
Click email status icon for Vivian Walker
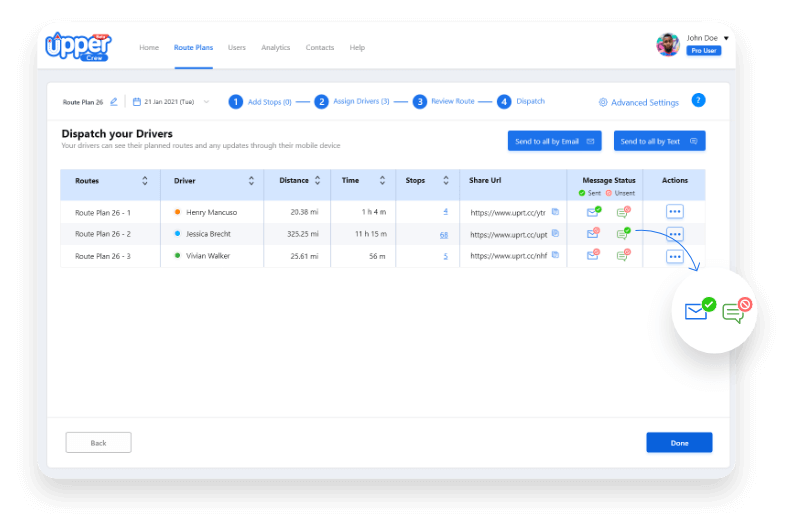pyautogui.click(x=594, y=255)
